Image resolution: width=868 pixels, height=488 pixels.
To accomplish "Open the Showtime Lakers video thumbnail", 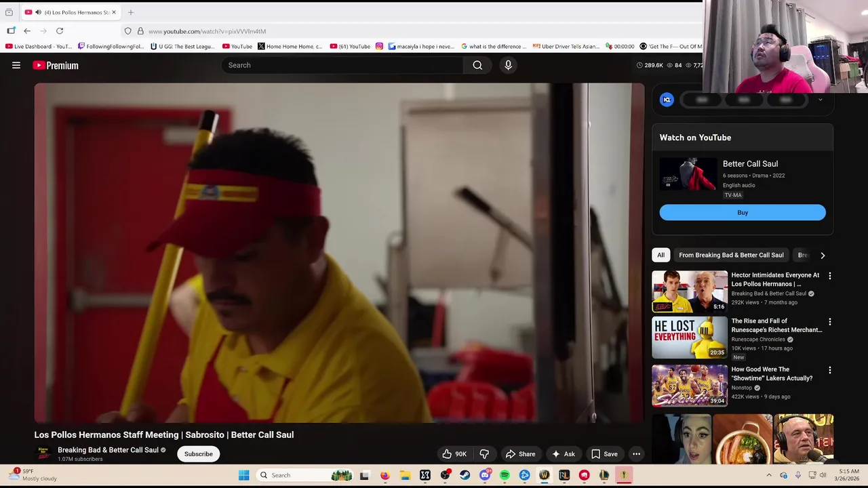I will (690, 386).
